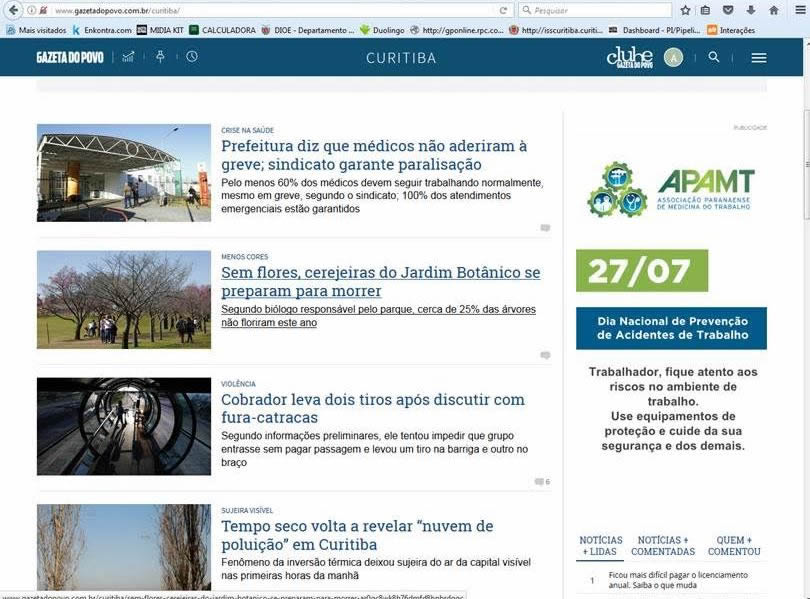Open the downloads arrow icon
Screen dimensions: 810x599
click(x=751, y=10)
